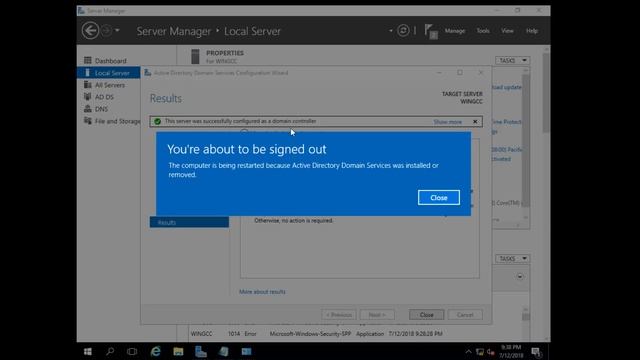Refresh Server Manager using the refresh icon

(403, 31)
